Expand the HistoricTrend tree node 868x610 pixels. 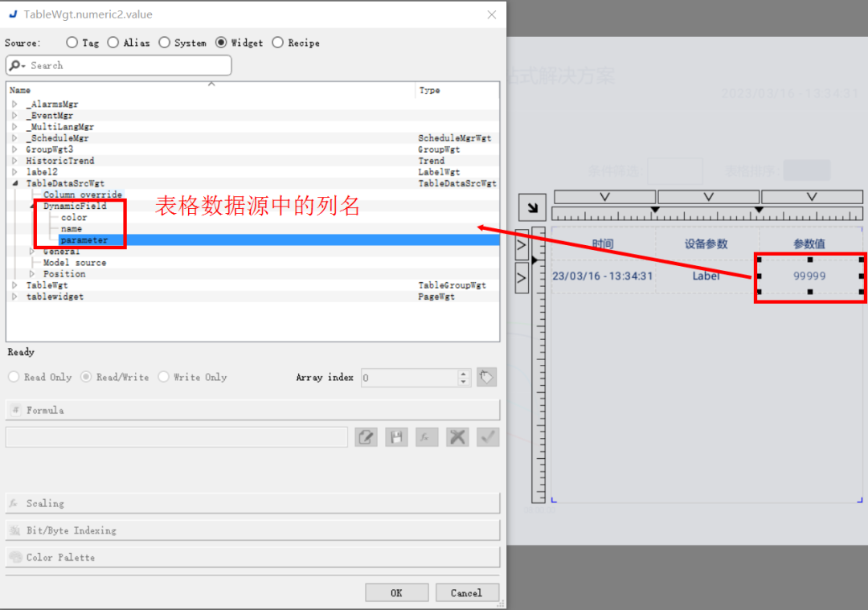(15, 161)
